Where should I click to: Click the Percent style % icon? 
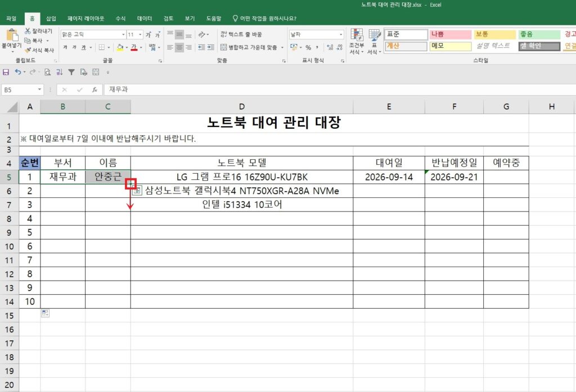[x=308, y=47]
